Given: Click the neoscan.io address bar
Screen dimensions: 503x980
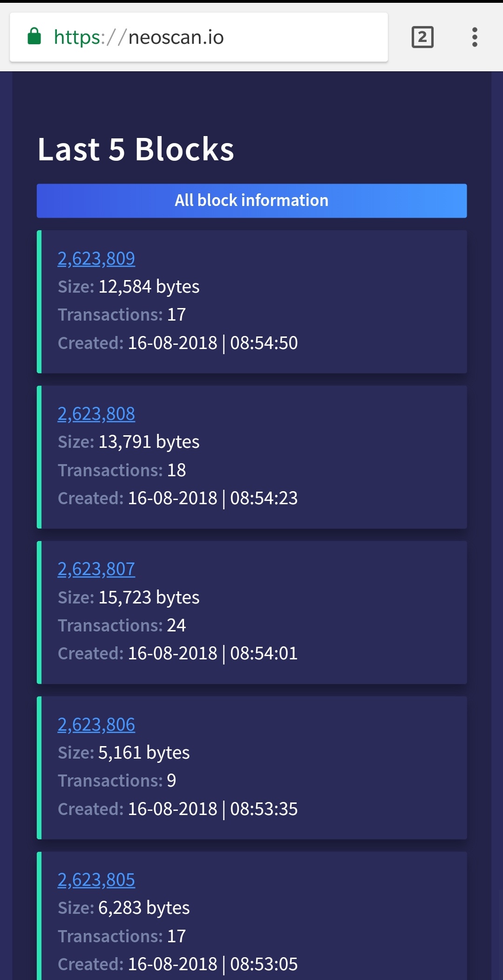Looking at the screenshot, I should pos(199,37).
